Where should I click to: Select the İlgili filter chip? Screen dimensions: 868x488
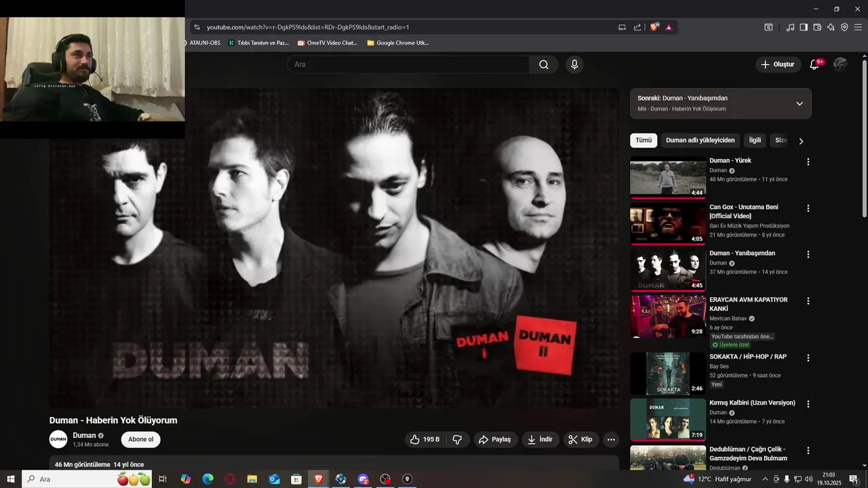pyautogui.click(x=755, y=140)
